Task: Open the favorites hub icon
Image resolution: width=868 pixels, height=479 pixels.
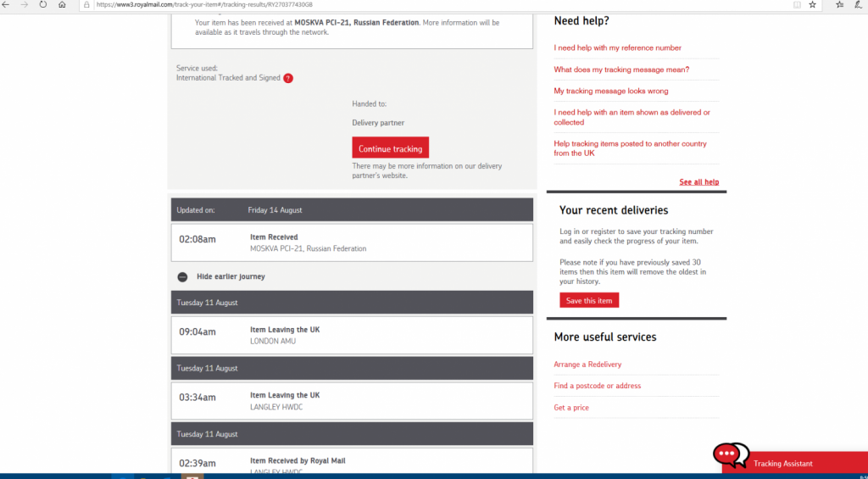Action: click(x=839, y=4)
